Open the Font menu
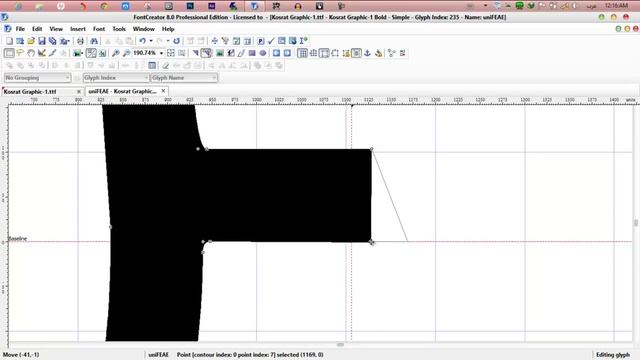Viewport: 640px width, 360px height. click(x=99, y=29)
